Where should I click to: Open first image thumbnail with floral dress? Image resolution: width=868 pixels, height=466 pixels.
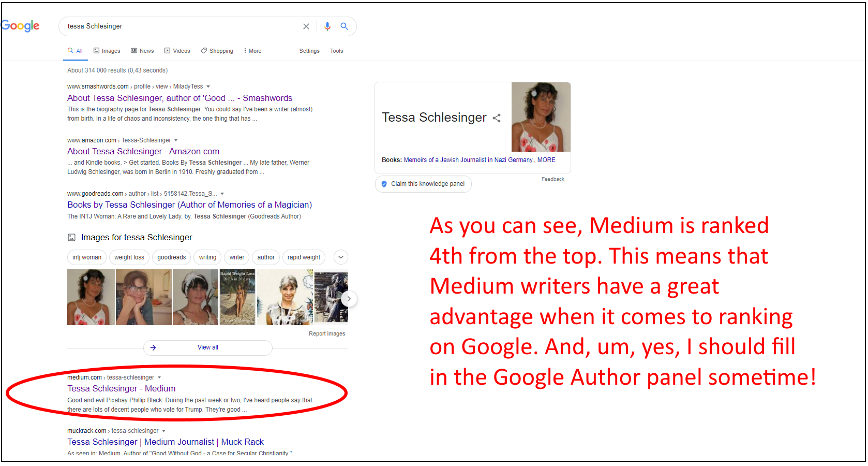(91, 297)
